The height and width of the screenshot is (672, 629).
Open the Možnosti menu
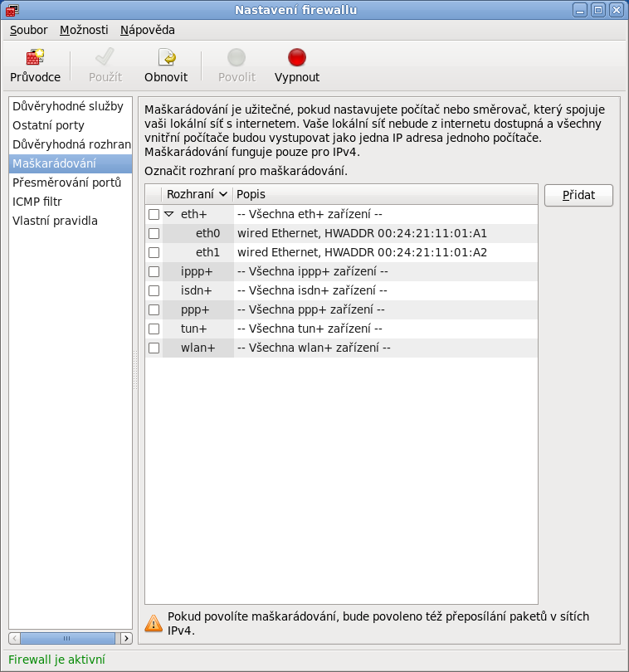click(x=84, y=30)
